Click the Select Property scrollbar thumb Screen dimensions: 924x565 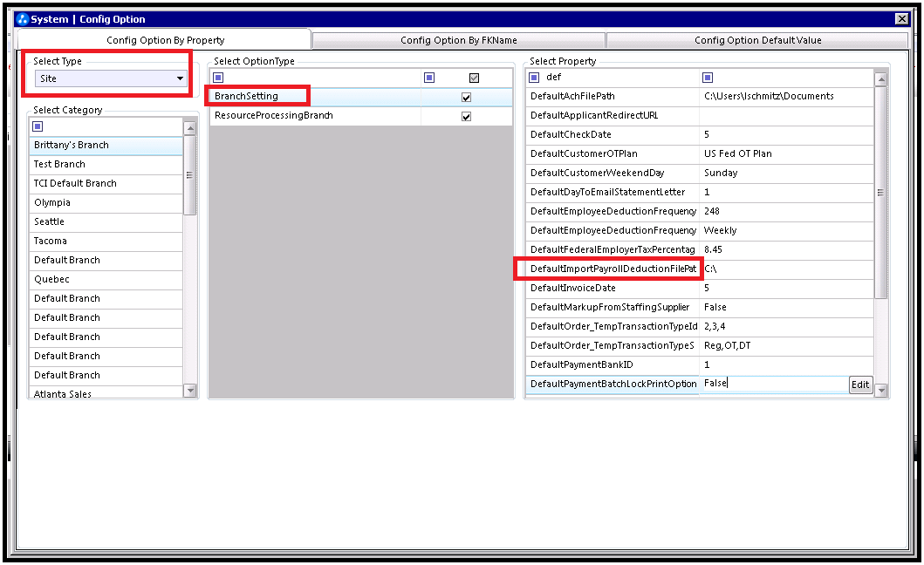coord(881,193)
